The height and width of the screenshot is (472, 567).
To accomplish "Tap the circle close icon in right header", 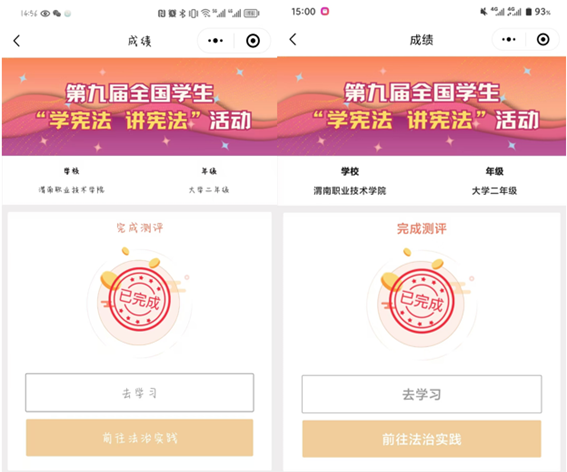I will coord(543,39).
